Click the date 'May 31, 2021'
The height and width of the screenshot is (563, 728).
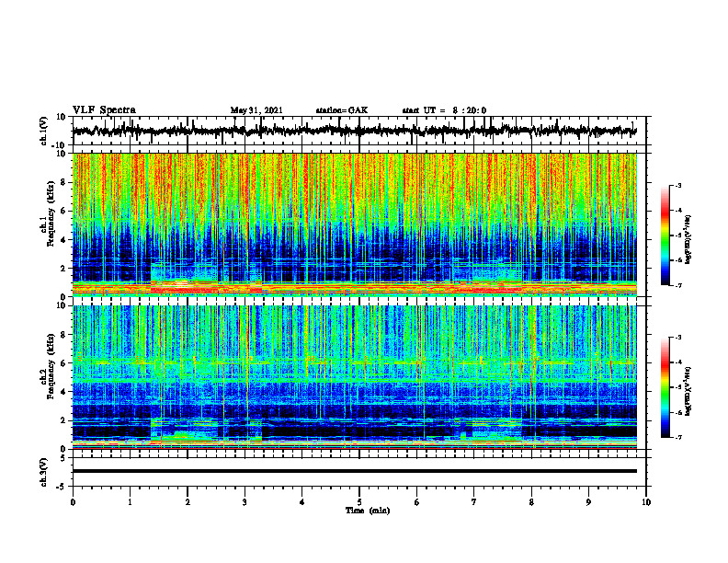[256, 110]
